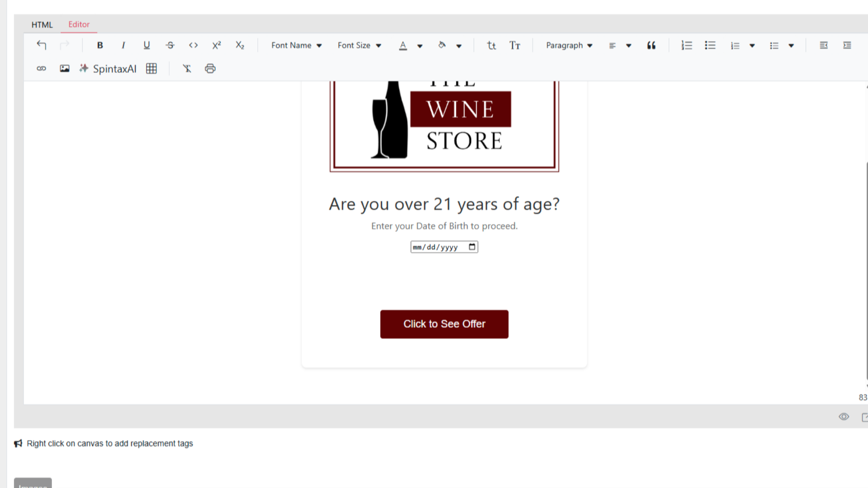Open the calendar picker in date field

point(472,247)
